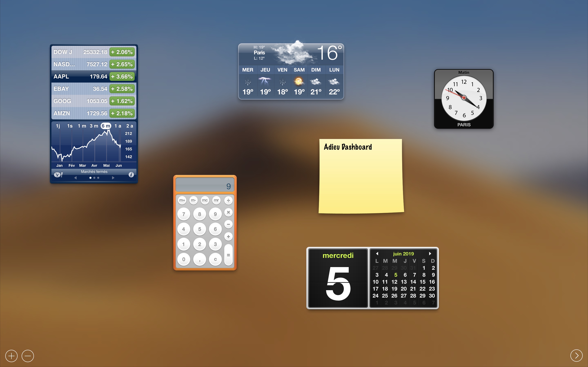588x367 pixels.
Task: Show next page of stocks widget
Action: [113, 178]
